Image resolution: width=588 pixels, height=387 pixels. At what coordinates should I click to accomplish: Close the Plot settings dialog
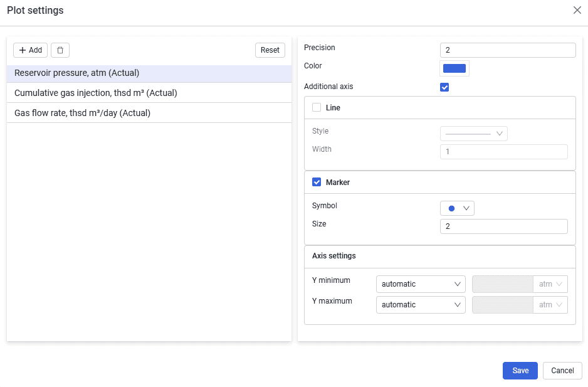(577, 10)
